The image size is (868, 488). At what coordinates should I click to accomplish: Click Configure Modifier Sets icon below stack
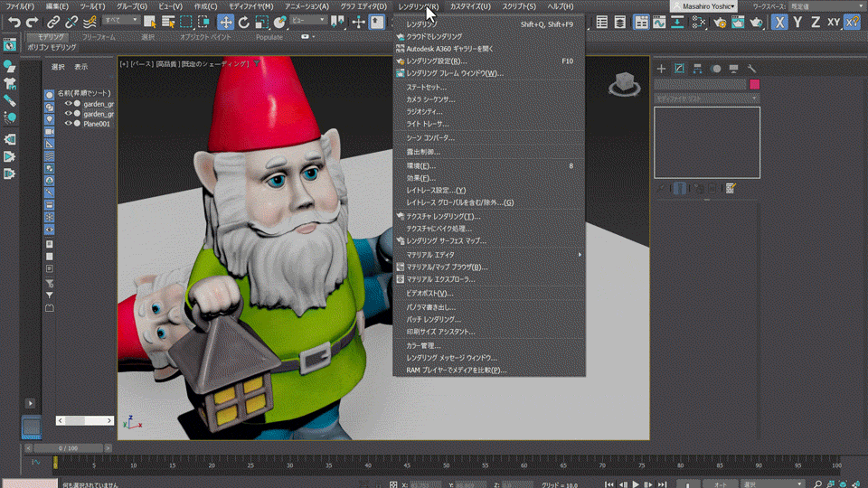point(731,189)
